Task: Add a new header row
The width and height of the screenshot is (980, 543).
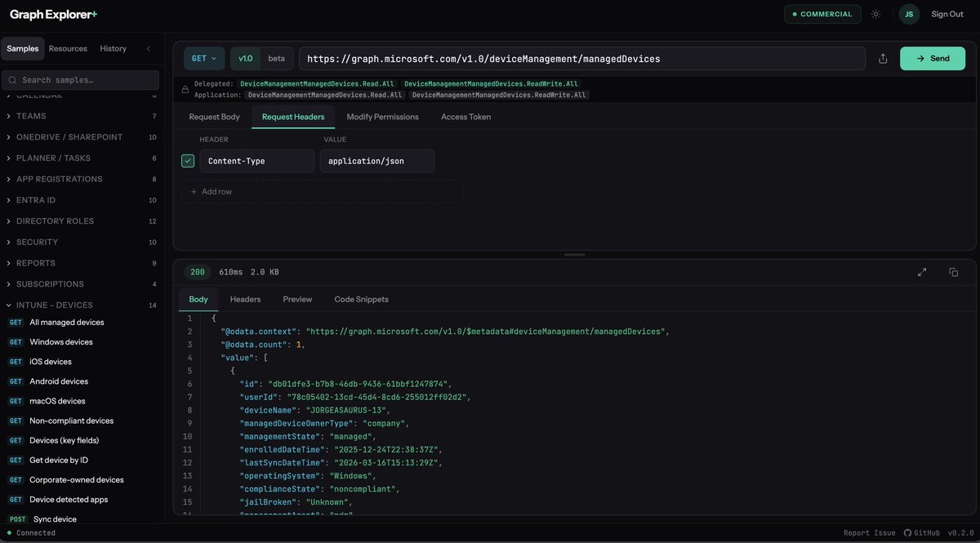Action: click(322, 191)
